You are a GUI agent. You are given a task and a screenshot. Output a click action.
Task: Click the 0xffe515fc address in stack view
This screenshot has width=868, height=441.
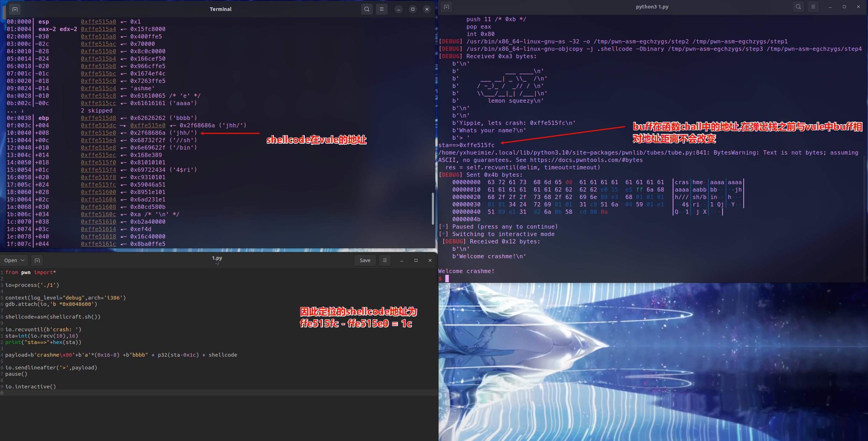[98, 185]
